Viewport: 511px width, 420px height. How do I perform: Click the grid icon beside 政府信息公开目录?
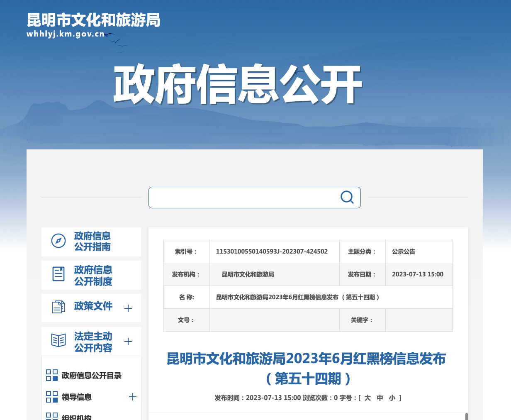click(52, 375)
